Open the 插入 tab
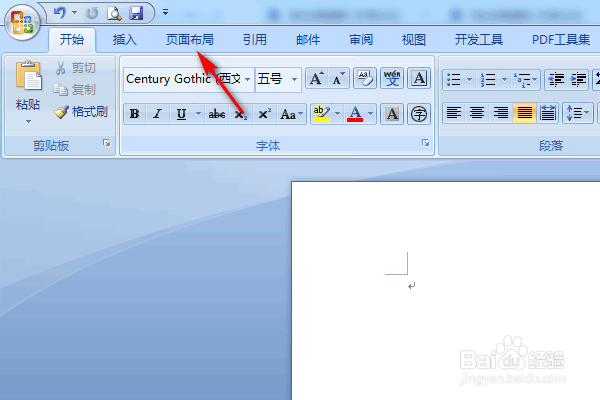Viewport: 600px width, 400px height. (124, 39)
